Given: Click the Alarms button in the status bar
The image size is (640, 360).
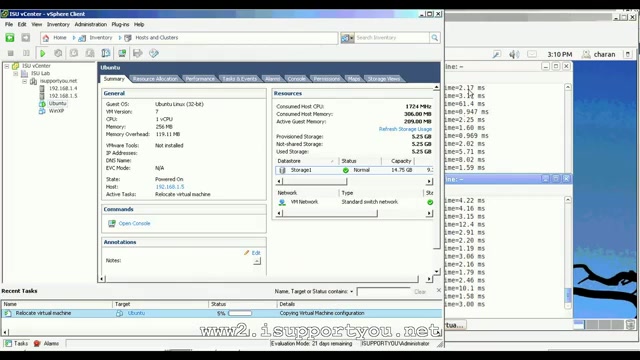Looking at the screenshot, I should (x=47, y=344).
